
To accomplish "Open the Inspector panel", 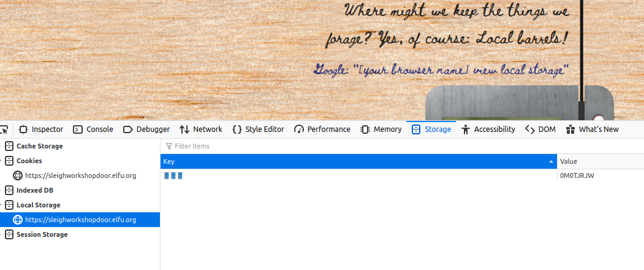I will (x=41, y=129).
